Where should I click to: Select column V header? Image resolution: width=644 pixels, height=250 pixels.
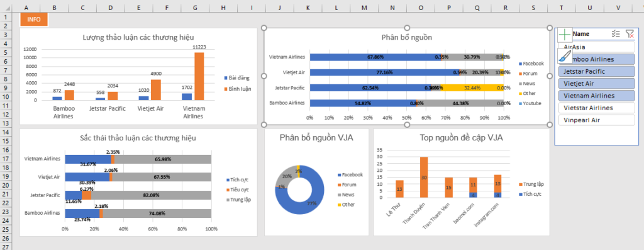[x=618, y=8]
